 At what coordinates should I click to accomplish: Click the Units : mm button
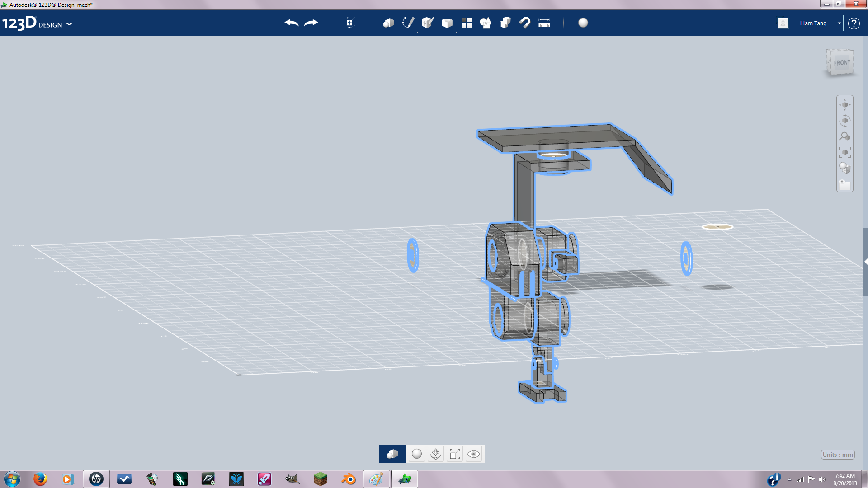tap(838, 455)
